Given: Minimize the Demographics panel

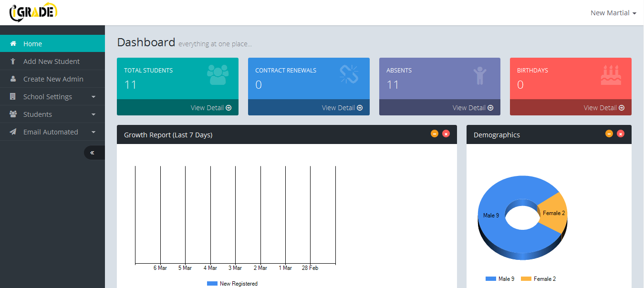Looking at the screenshot, I should tap(609, 134).
